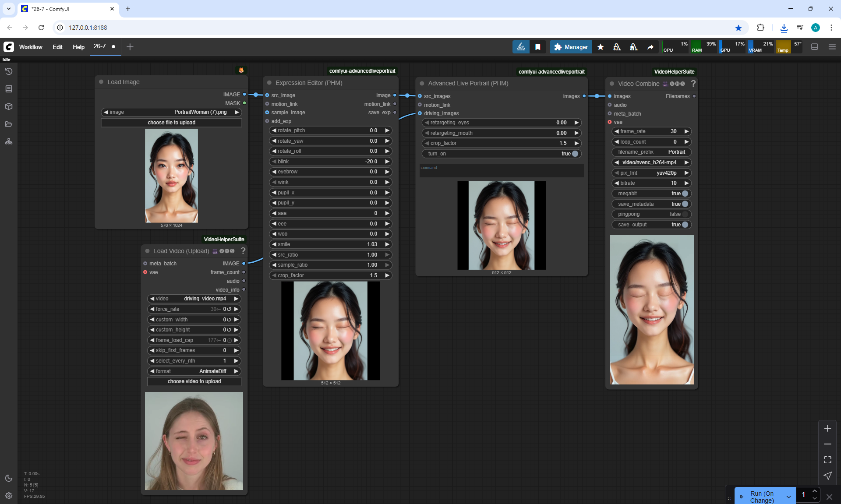Open the node library sidebar icon
Viewport: 841px width, 504px height.
click(x=9, y=89)
